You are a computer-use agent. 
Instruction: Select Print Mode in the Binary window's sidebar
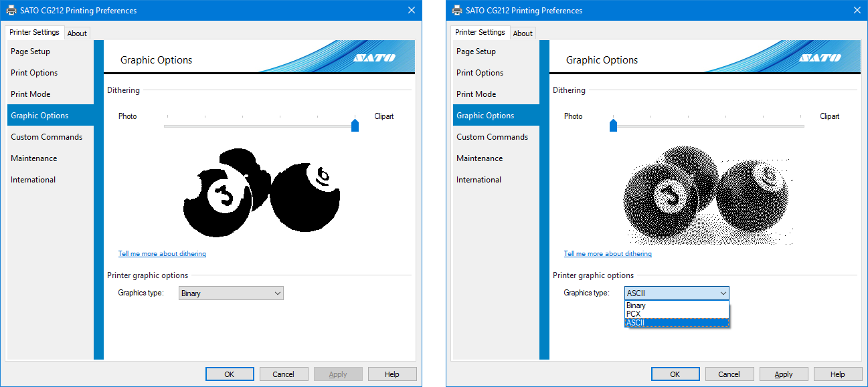coord(50,94)
